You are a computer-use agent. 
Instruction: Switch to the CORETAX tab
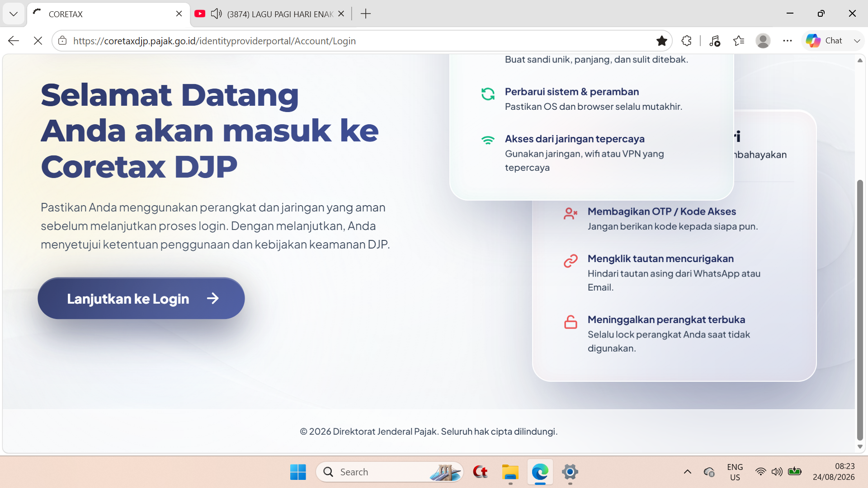pos(108,14)
